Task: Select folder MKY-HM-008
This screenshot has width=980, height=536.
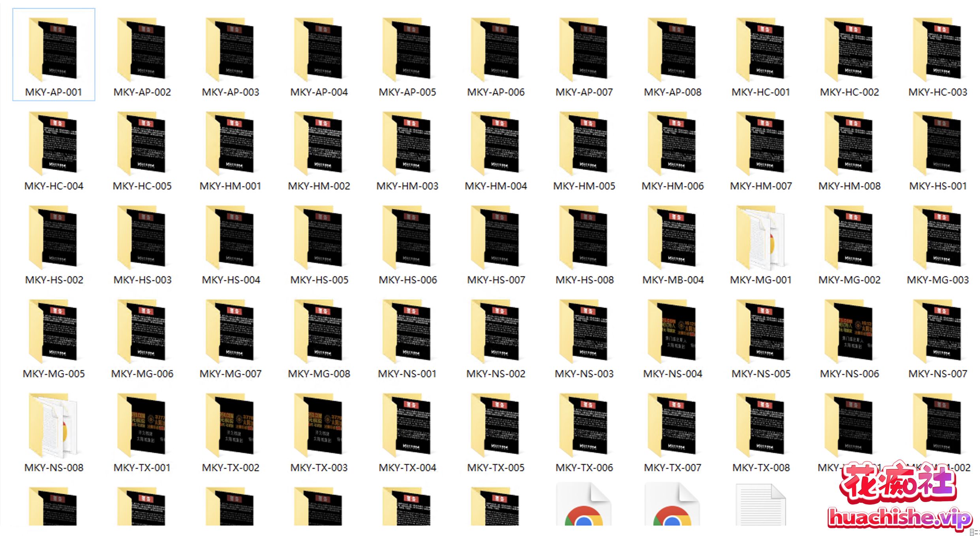Action: tap(849, 144)
